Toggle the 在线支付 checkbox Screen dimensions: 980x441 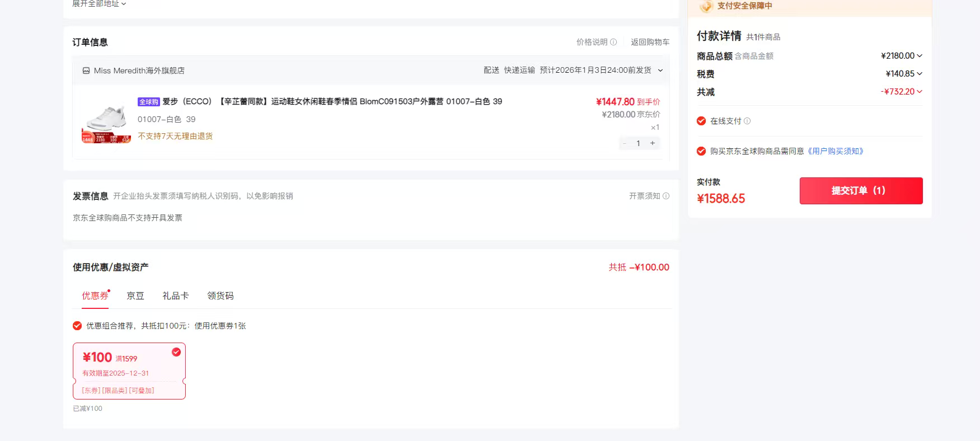[x=701, y=121]
